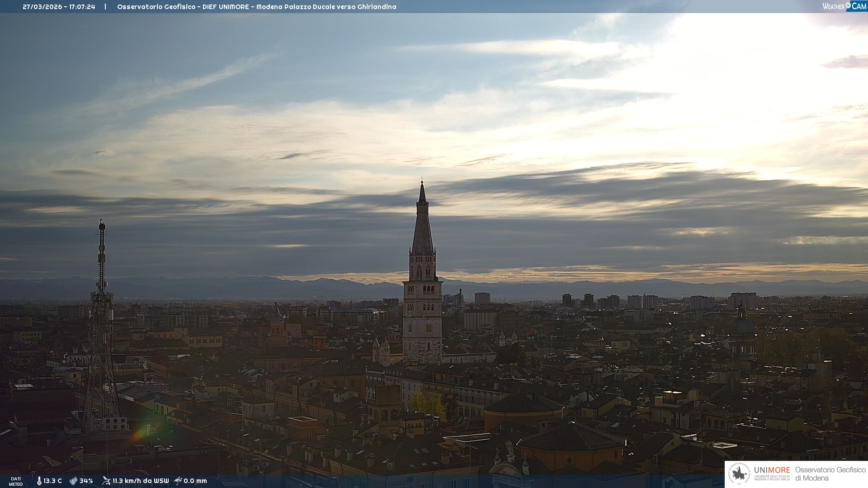Click the Modena Palazzo Ducale verso Ghirlandina caption
Screen dimensions: 868x488
point(326,7)
